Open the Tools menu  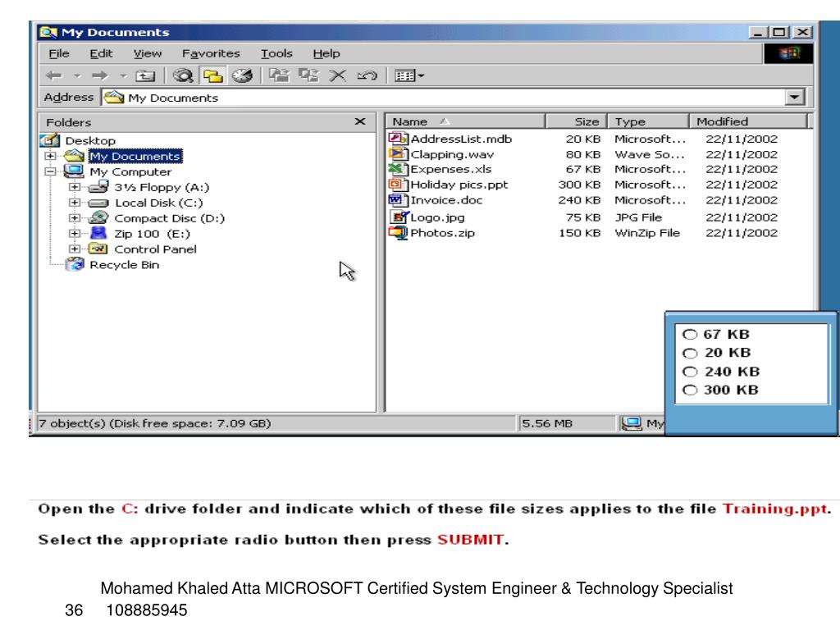pyautogui.click(x=276, y=53)
